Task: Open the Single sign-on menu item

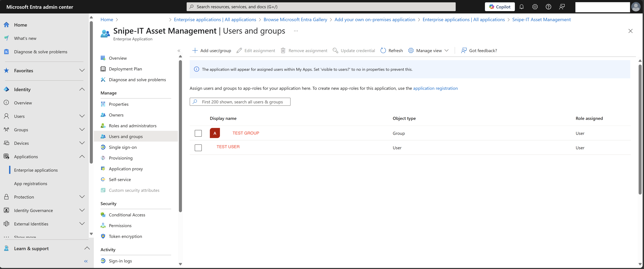Action: pyautogui.click(x=123, y=147)
